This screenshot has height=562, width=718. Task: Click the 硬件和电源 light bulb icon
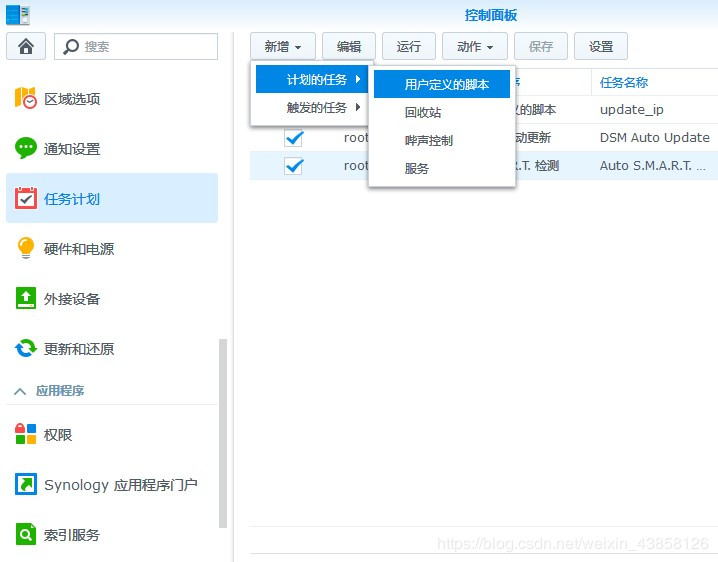click(x=26, y=248)
